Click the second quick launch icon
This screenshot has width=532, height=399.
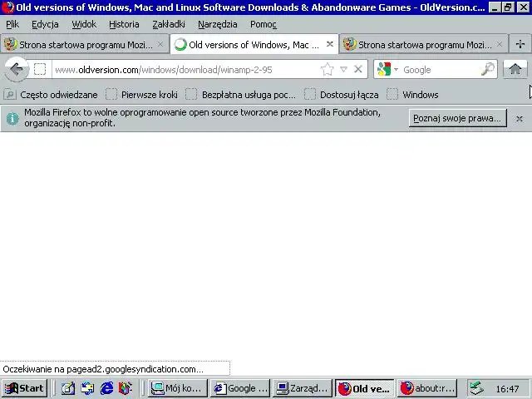pos(87,388)
